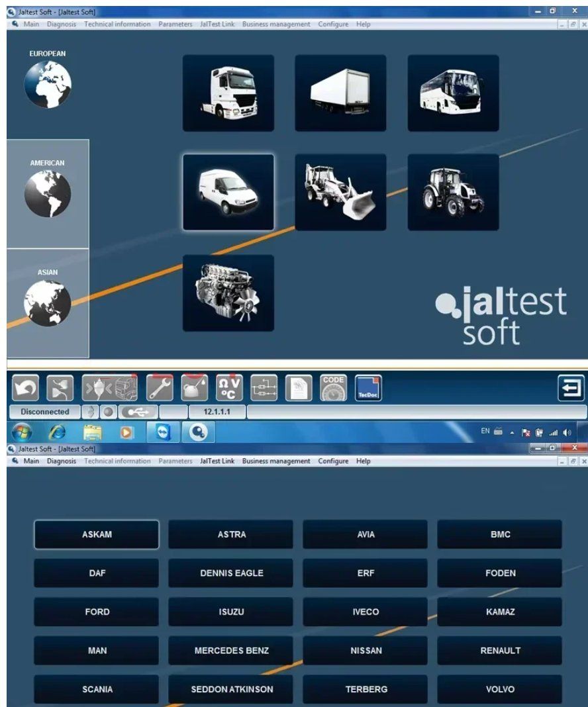Open JalTest Link in the top menu bar

coord(217,24)
